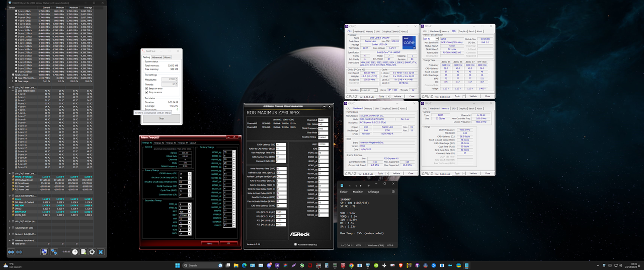Open Timings #2 tab in Mem TweakIt
Viewport: 644px width, 270px height.
coord(159,143)
